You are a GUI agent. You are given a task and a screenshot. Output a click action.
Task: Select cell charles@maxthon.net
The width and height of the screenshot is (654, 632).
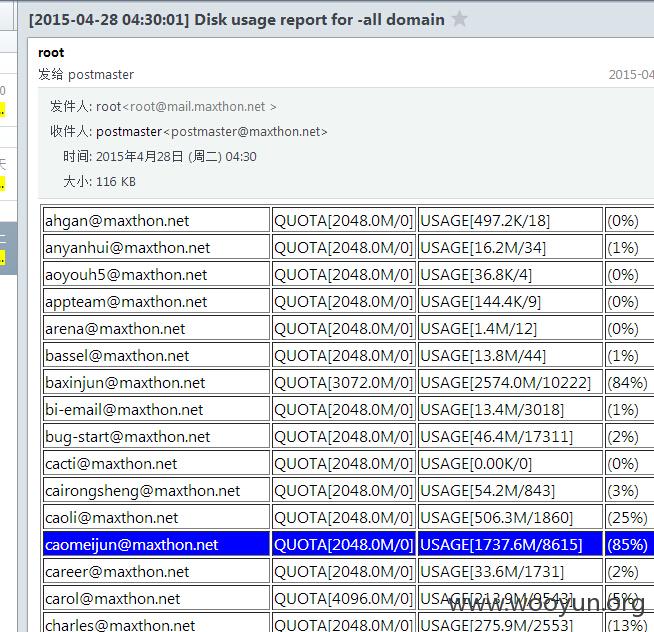tap(156, 623)
